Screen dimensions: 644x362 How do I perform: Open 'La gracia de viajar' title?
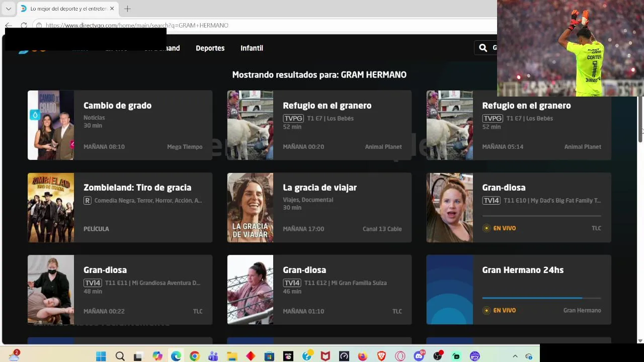[319, 188]
